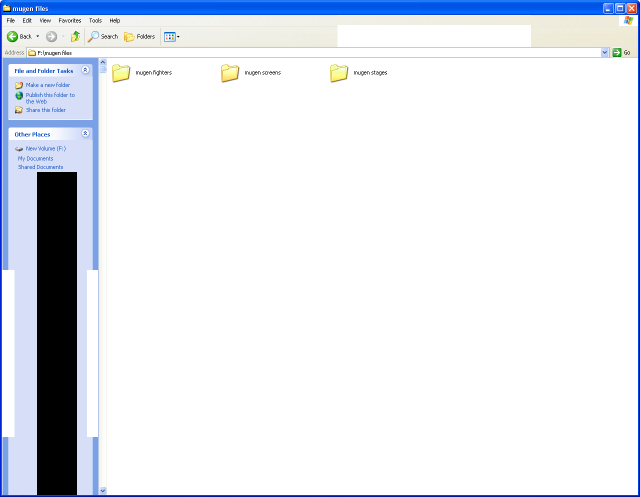Open the Favorites menu

coord(70,20)
